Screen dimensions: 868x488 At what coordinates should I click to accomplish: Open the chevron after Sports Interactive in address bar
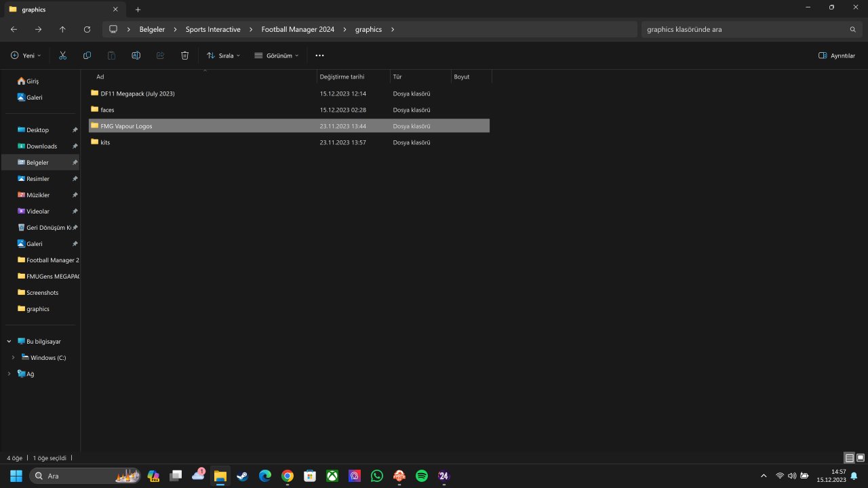click(x=251, y=30)
